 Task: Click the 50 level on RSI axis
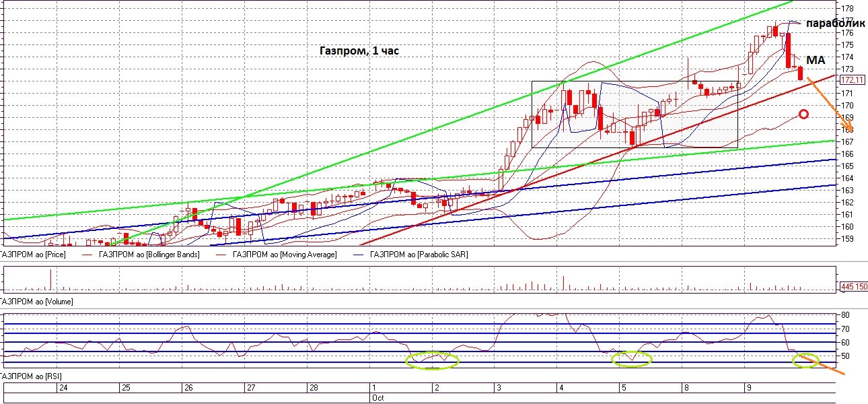point(845,356)
